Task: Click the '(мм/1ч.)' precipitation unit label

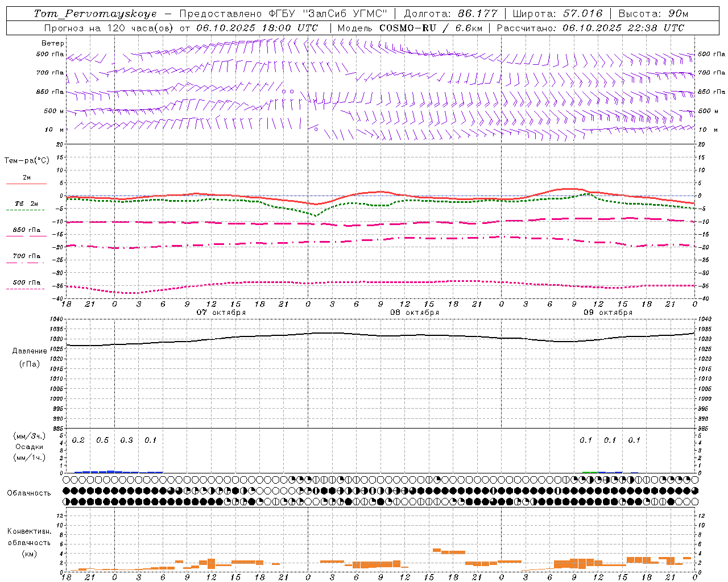Action: pos(30,457)
